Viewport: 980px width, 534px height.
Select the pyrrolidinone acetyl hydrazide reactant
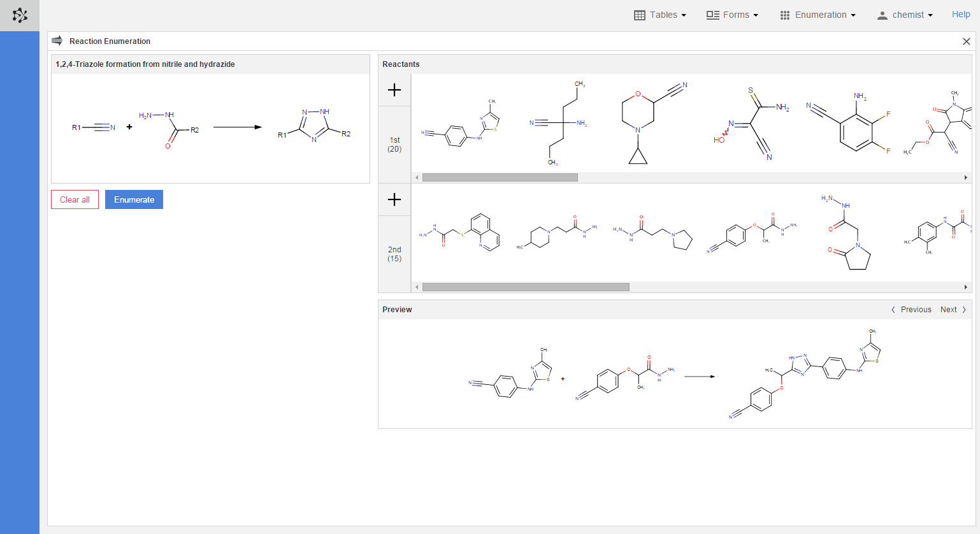tap(847, 233)
